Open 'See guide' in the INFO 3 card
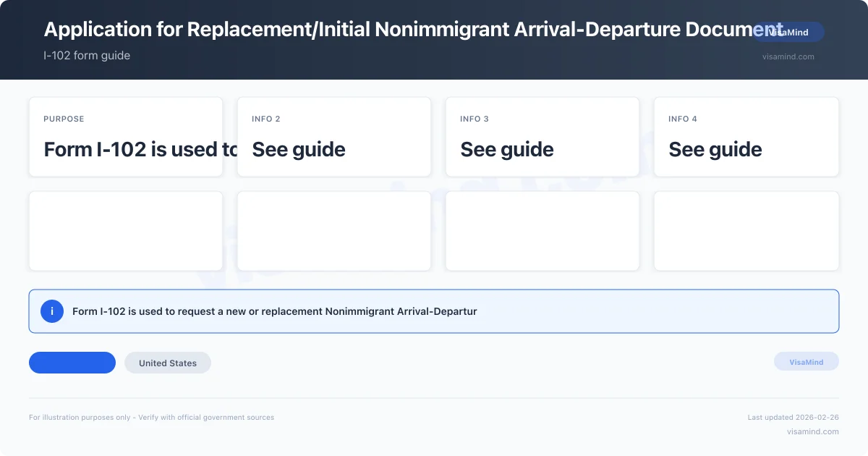This screenshot has width=868, height=456. coord(507,149)
